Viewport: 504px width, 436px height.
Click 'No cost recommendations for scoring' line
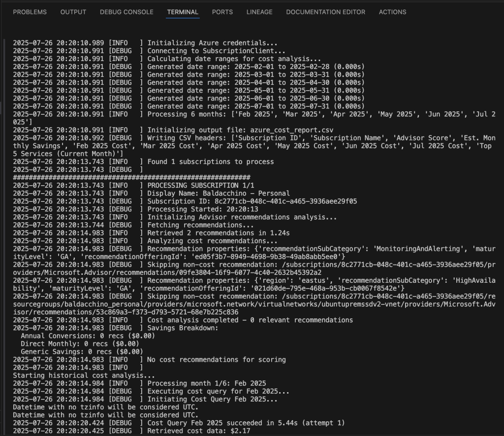pos(149,360)
